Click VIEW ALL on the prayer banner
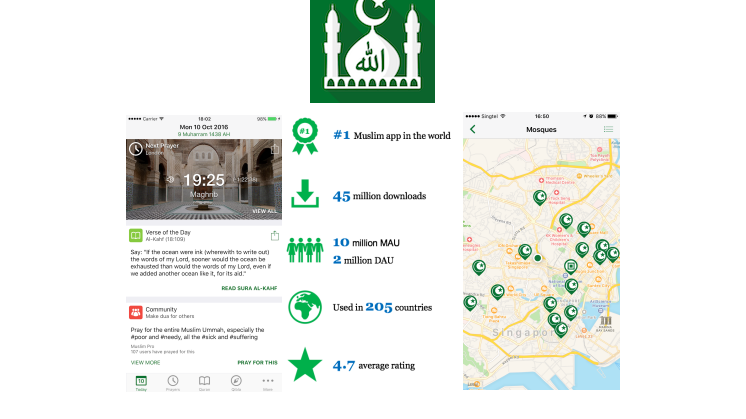Image resolution: width=746 pixels, height=419 pixels. [264, 211]
